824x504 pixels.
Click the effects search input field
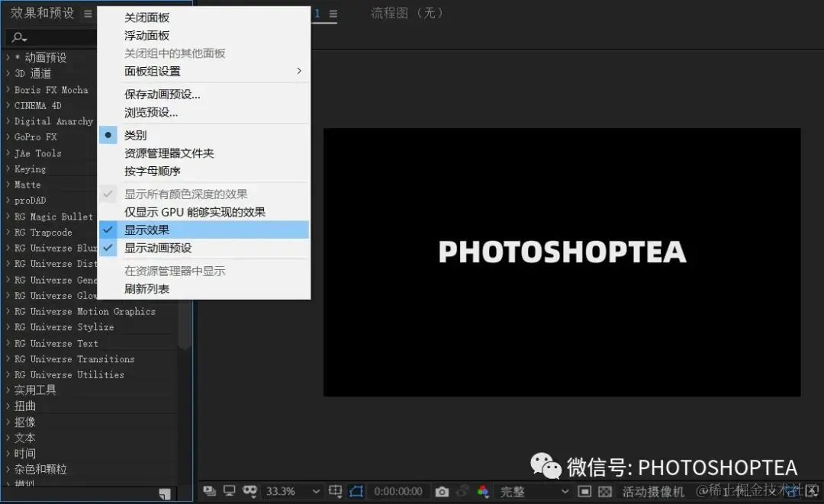pos(53,37)
